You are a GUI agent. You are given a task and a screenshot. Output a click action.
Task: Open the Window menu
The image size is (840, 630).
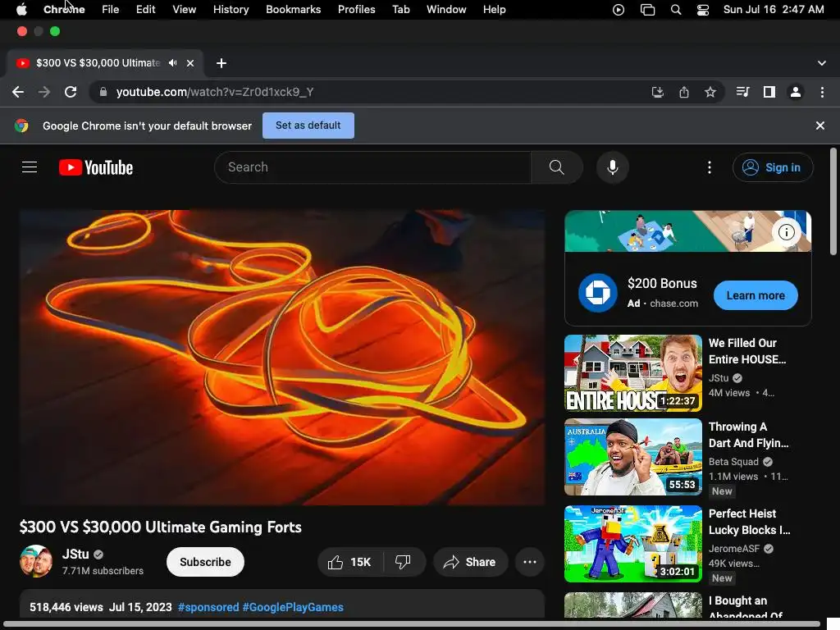446,10
